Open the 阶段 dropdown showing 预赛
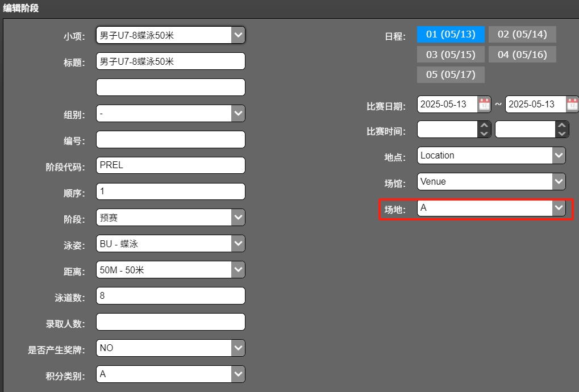579x392 pixels. coord(238,218)
